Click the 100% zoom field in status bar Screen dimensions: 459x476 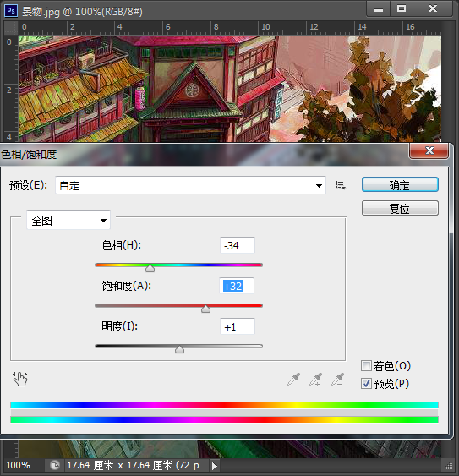23,465
